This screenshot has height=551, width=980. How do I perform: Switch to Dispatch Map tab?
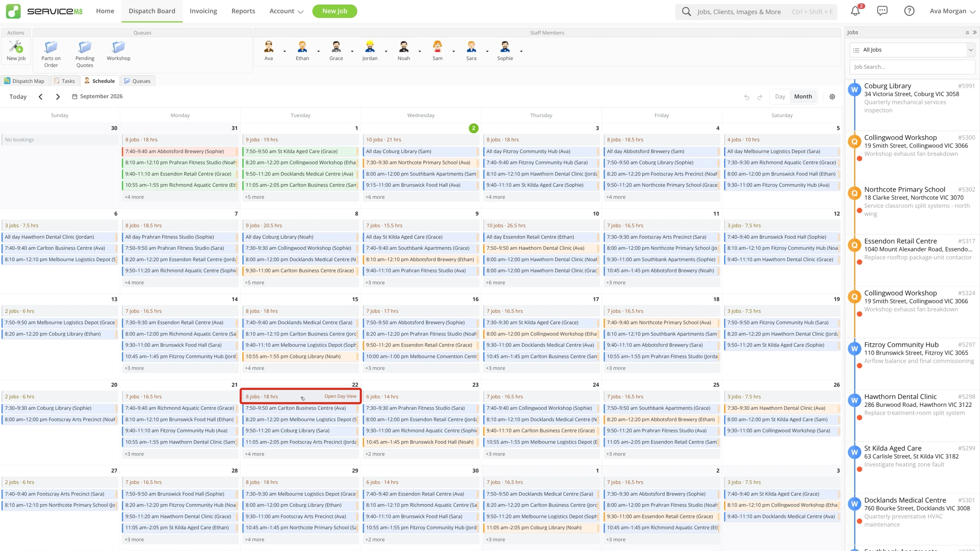pos(24,81)
